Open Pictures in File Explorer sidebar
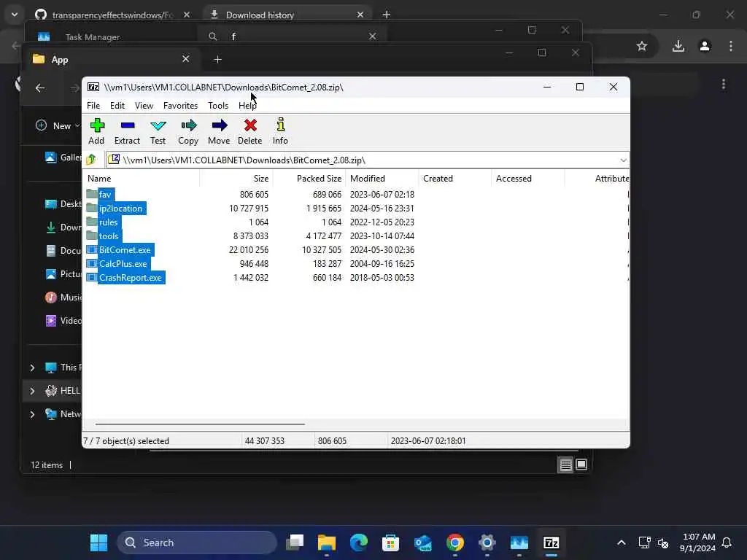Screen dimensions: 747x560 tap(63, 274)
